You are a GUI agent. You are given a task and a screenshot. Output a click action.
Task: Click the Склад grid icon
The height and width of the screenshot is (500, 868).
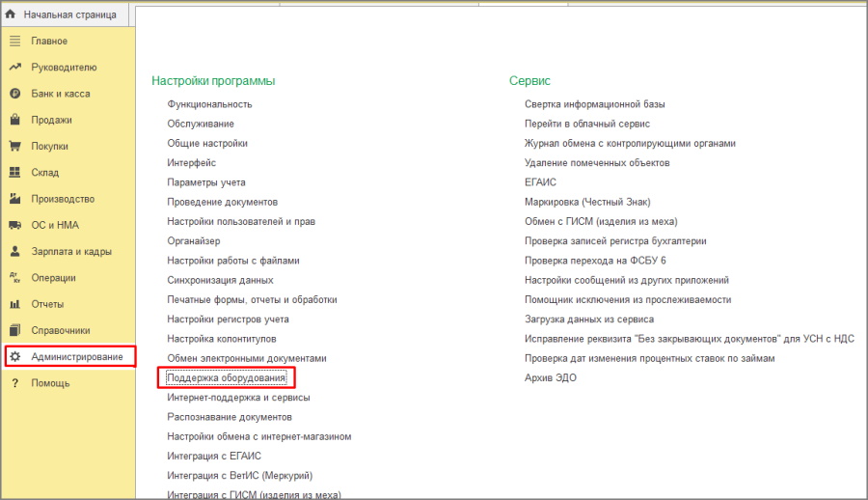(14, 173)
